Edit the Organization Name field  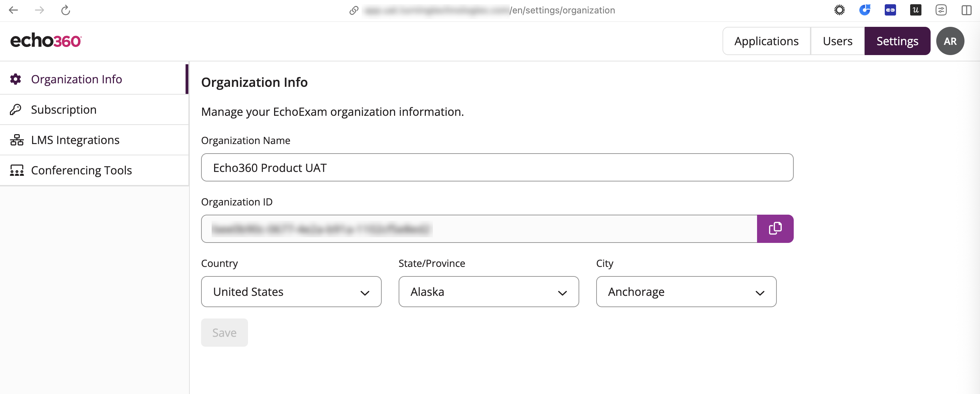coord(497,167)
